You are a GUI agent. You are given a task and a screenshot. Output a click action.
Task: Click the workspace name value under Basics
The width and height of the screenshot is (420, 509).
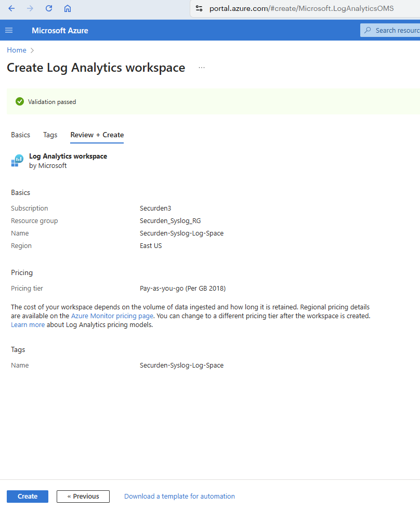point(182,233)
